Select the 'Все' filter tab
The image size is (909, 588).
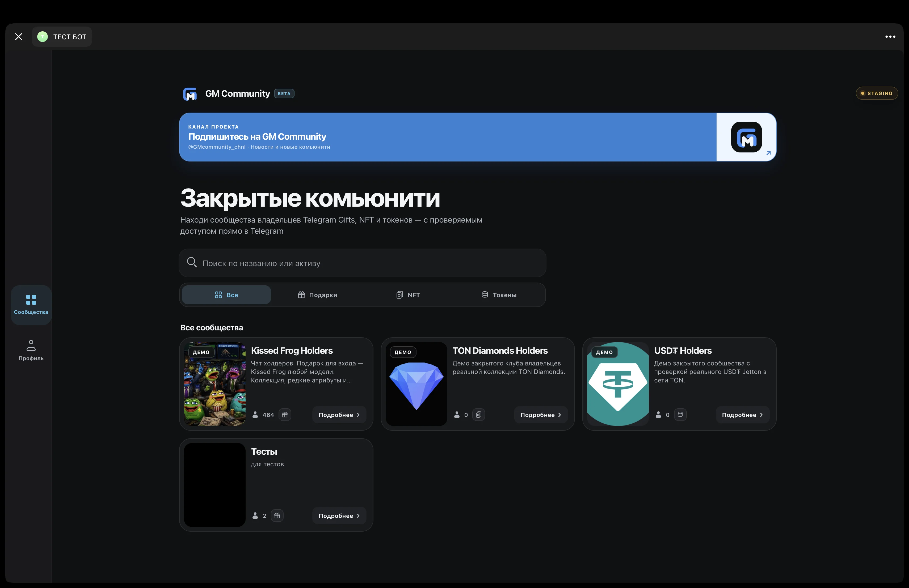[226, 295]
